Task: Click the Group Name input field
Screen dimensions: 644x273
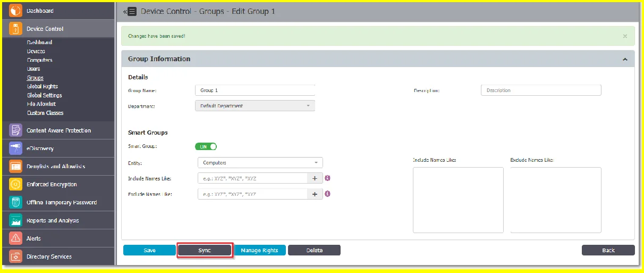Action: point(255,90)
